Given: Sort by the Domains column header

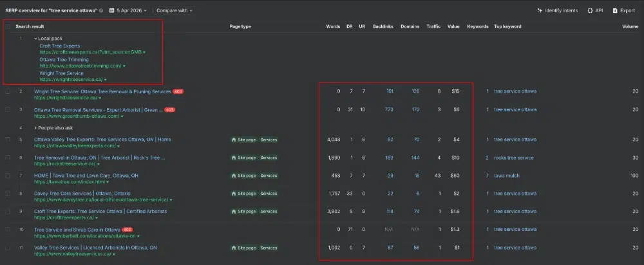Looking at the screenshot, I should [410, 26].
